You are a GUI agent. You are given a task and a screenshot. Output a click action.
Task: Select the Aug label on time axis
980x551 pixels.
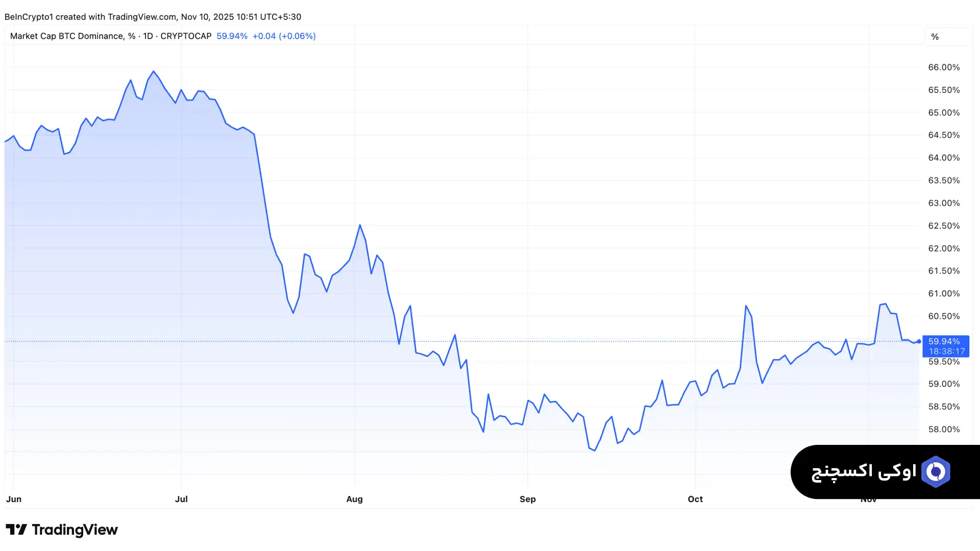tap(354, 499)
